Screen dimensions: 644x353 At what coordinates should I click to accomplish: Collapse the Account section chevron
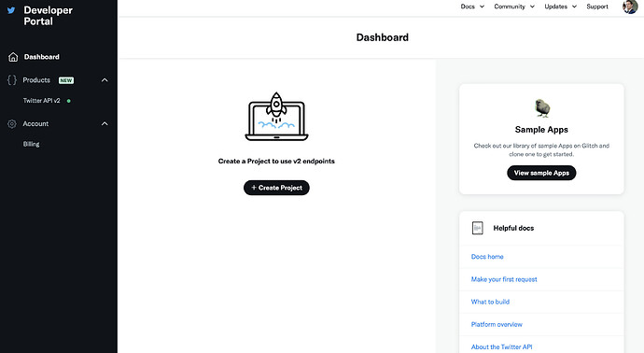pyautogui.click(x=105, y=123)
